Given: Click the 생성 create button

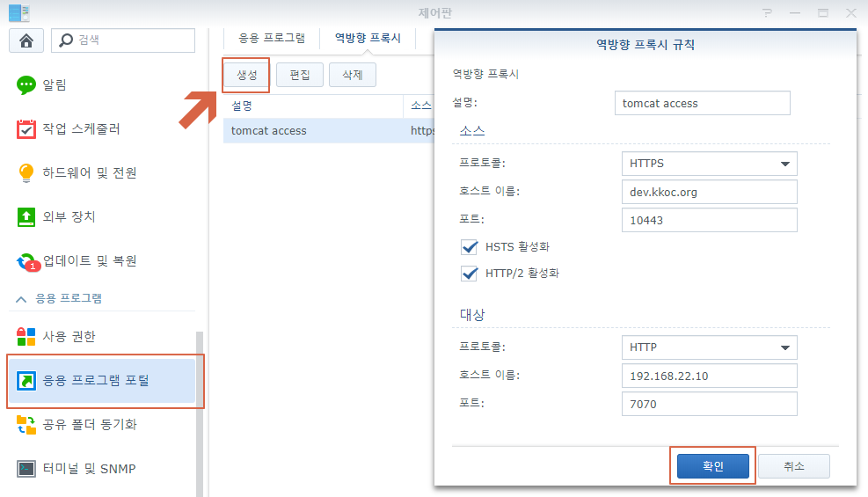Looking at the screenshot, I should pos(246,75).
